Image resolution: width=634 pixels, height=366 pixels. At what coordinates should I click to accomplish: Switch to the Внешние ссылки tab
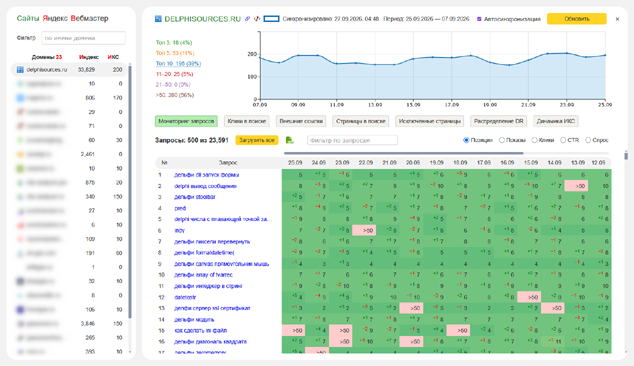[x=301, y=121]
